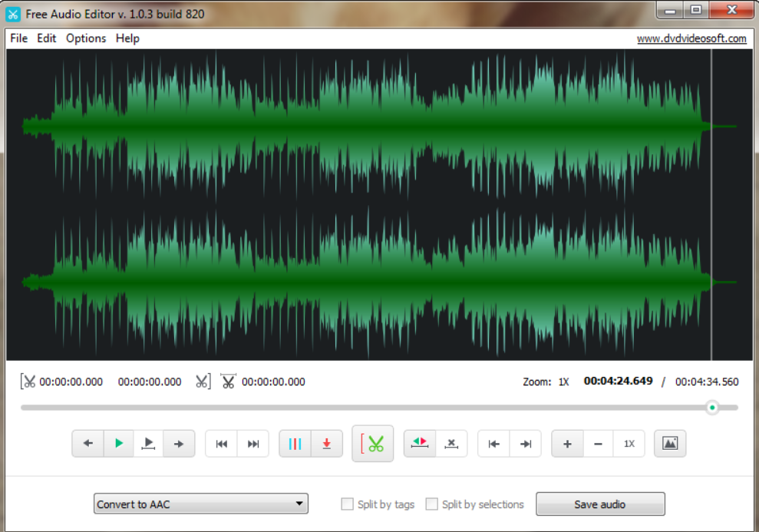Click the red-green invert selection icon
The width and height of the screenshot is (759, 532).
420,444
